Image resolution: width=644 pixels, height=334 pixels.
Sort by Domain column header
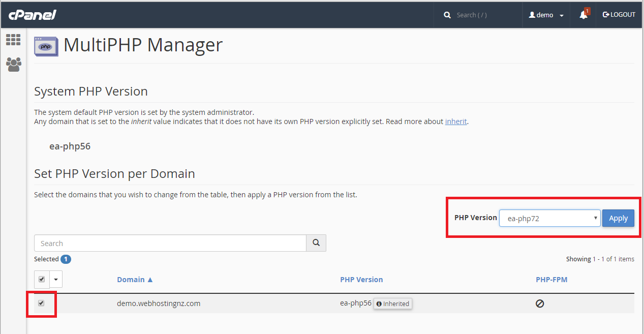coord(135,280)
